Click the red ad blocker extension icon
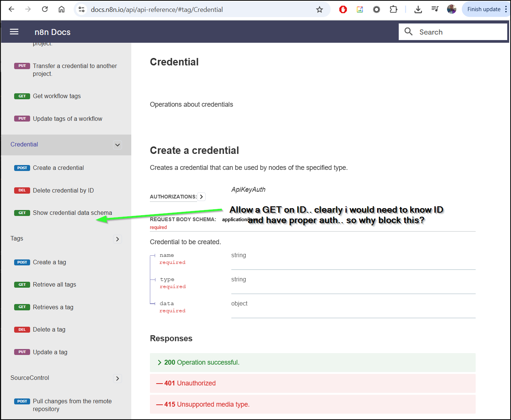The width and height of the screenshot is (511, 420). pos(343,10)
